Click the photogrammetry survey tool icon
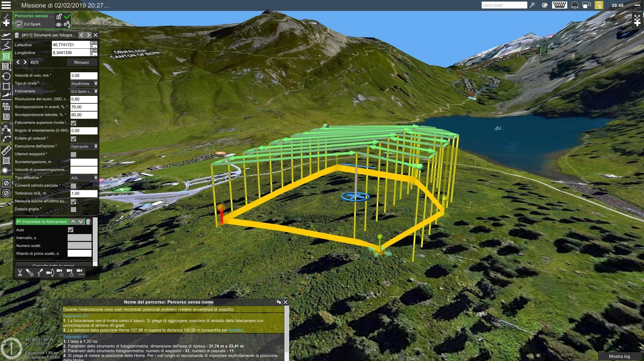Viewport: 644px width, 361px height. pyautogui.click(x=6, y=57)
